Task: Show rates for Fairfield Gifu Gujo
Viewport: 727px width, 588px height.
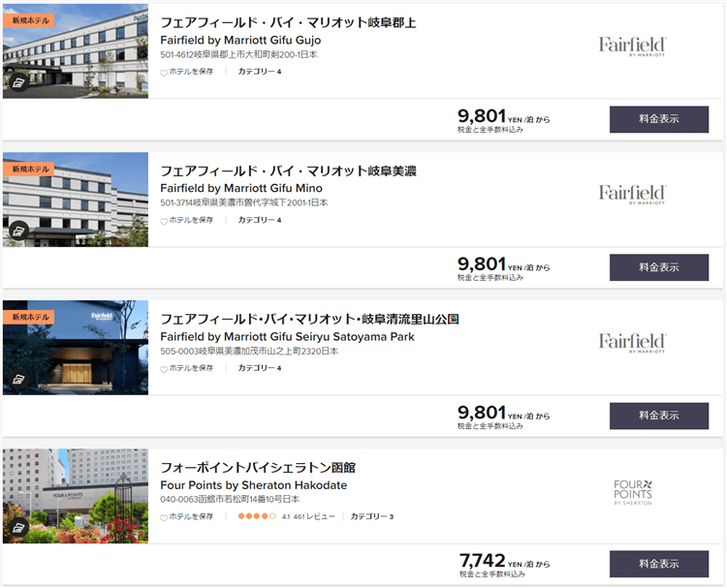Action: coord(659,119)
